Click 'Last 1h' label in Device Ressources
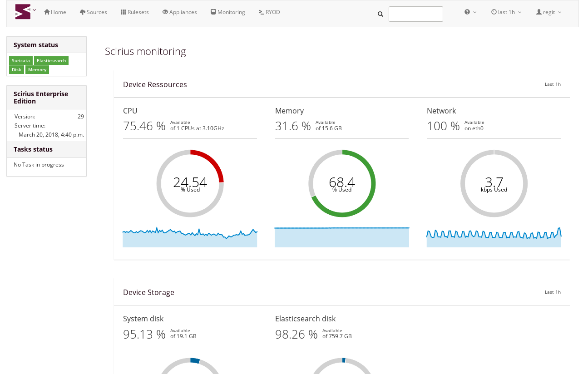 (x=553, y=84)
